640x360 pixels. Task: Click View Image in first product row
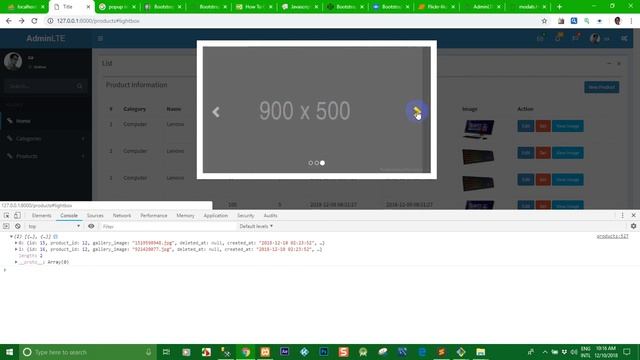(568, 126)
